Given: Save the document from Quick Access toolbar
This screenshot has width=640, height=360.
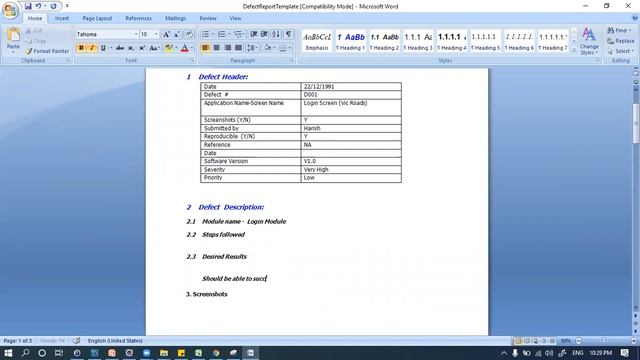Looking at the screenshot, I should click(x=28, y=6).
